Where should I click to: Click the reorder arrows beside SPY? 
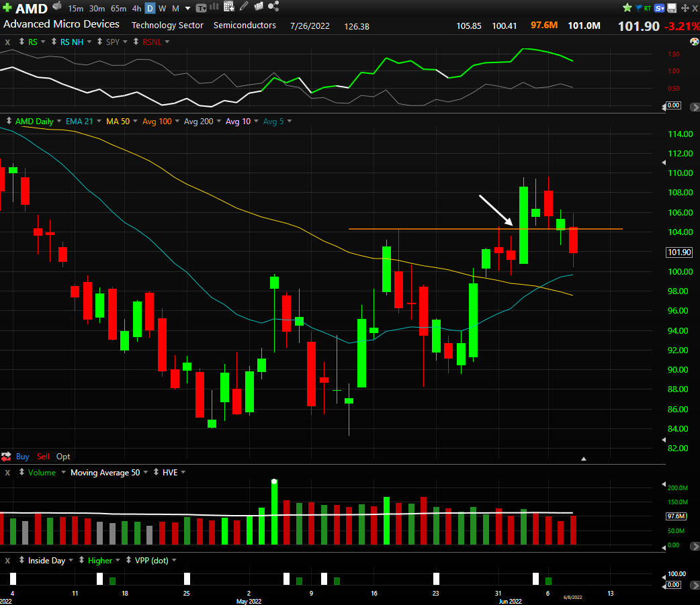(x=99, y=42)
